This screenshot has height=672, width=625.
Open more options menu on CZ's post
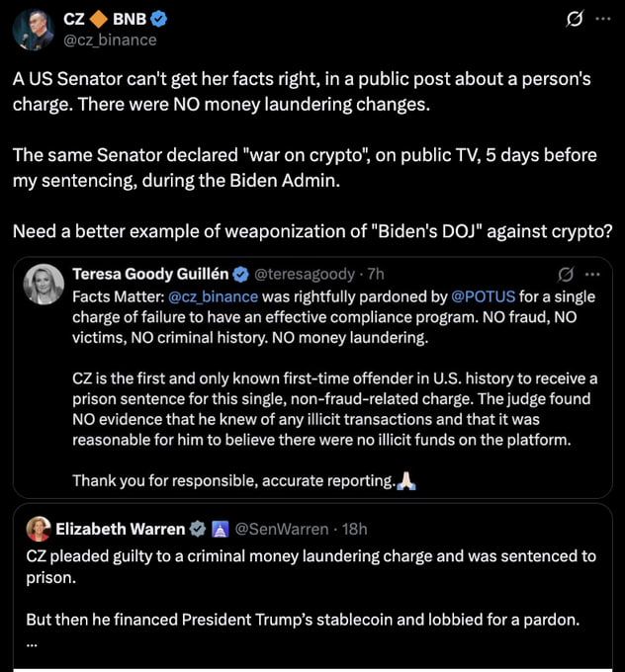tap(604, 20)
